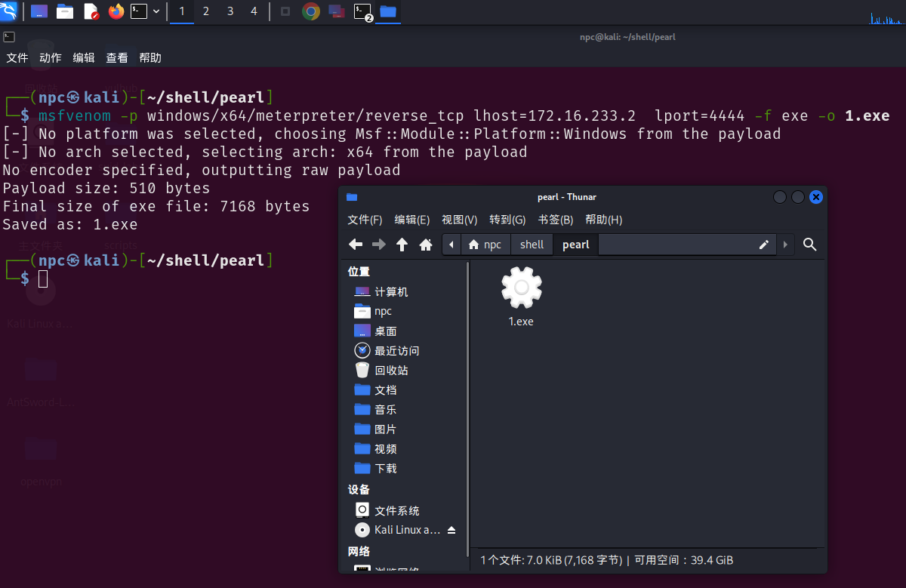Open the file manager launcher in panel
The image size is (906, 588).
65,11
